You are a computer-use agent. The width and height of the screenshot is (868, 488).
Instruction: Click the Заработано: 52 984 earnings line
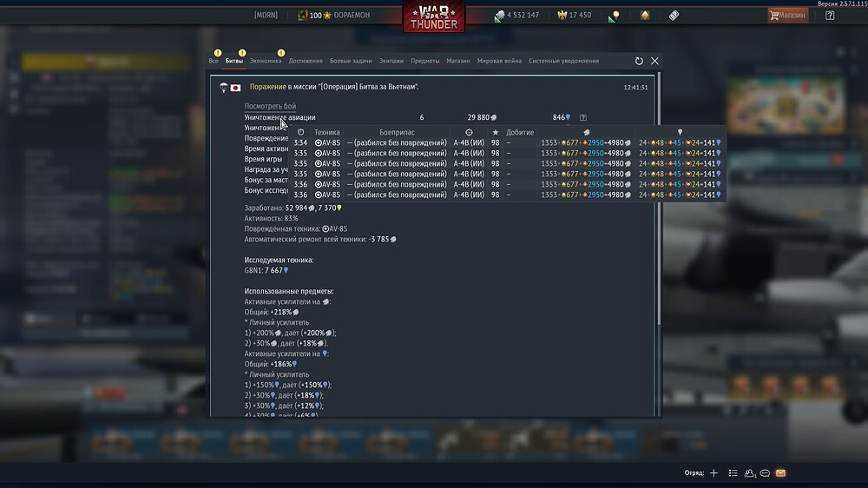point(293,208)
